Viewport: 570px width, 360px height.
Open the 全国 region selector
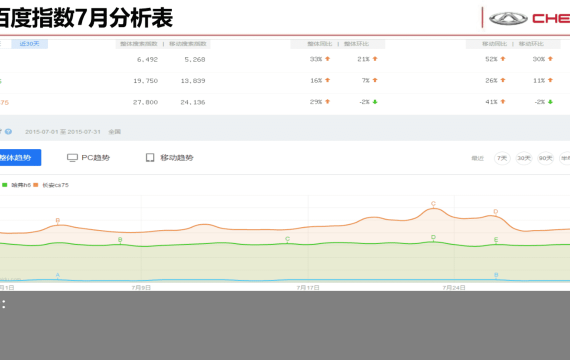[115, 132]
